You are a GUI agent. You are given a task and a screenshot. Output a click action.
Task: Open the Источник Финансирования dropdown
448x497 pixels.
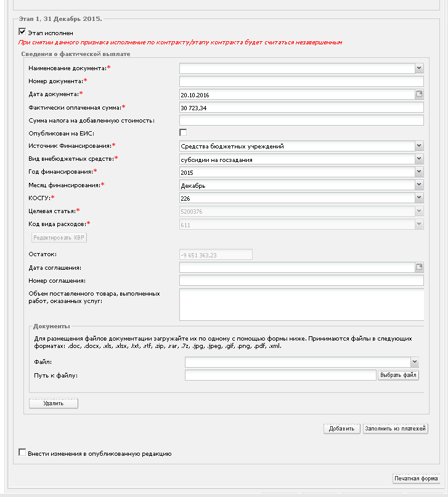coord(419,145)
